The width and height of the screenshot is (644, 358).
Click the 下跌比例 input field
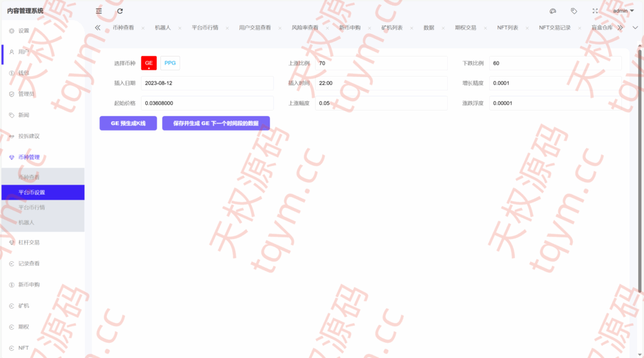[555, 63]
